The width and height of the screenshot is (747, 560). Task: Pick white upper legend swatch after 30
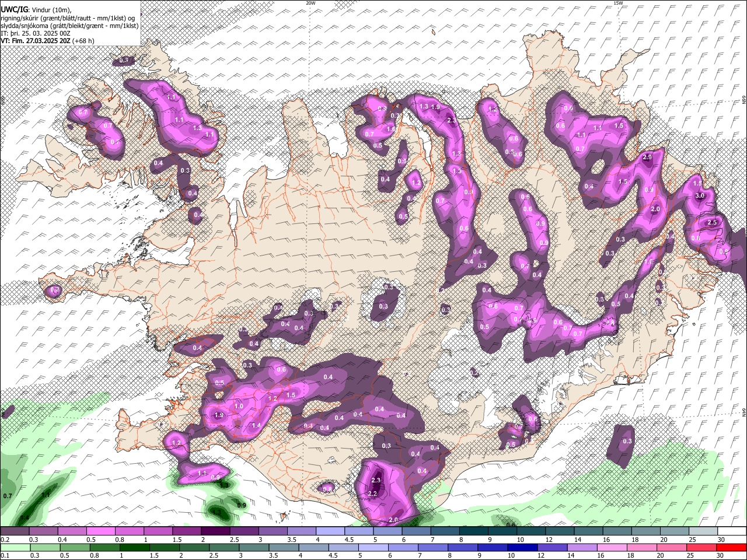pos(731,531)
